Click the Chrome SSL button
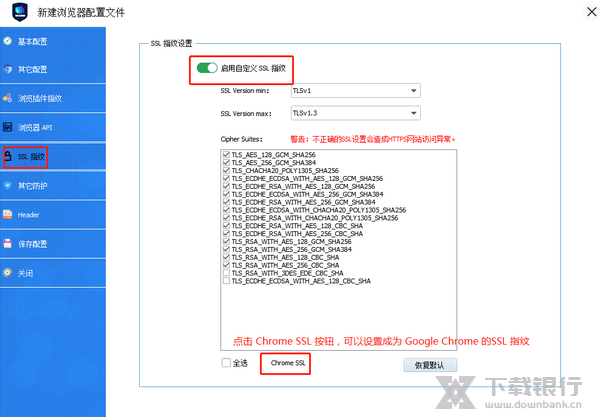Screen dimensions: 600x417 click(288, 363)
